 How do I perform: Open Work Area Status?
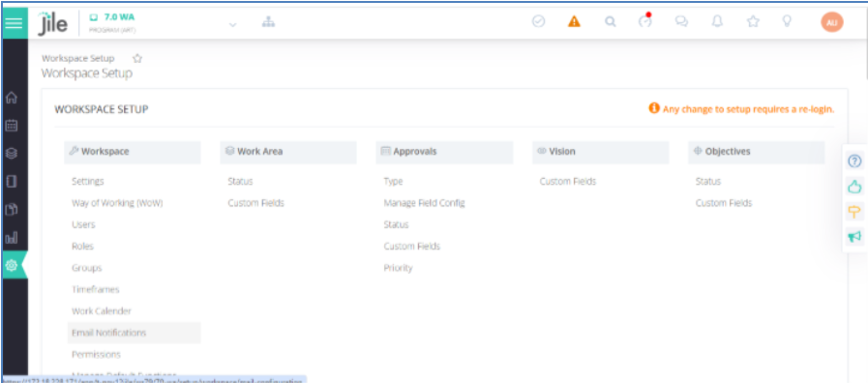tap(240, 182)
